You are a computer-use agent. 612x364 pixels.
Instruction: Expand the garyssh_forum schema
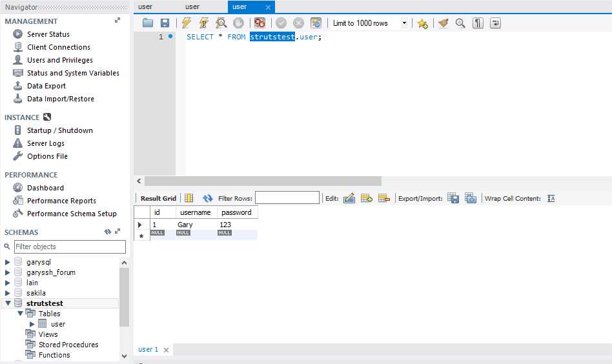tap(7, 272)
